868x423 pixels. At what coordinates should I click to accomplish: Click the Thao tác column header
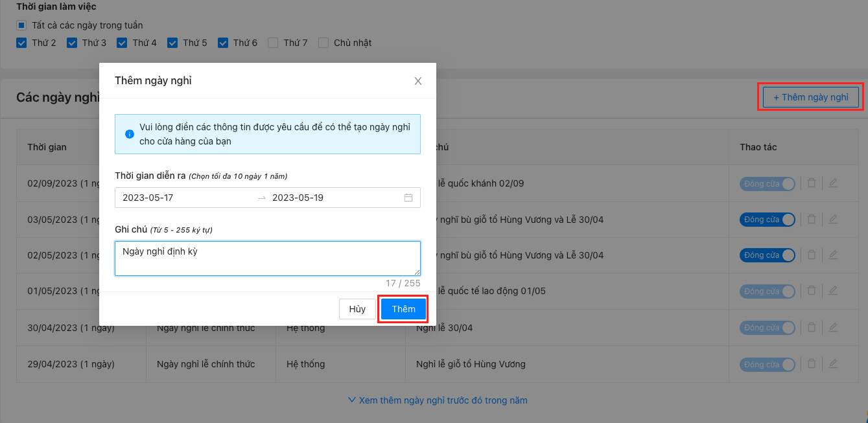[758, 147]
